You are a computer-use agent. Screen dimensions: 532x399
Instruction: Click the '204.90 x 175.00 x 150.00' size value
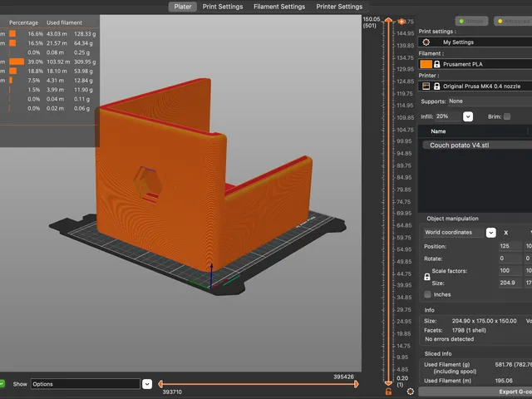tap(484, 321)
